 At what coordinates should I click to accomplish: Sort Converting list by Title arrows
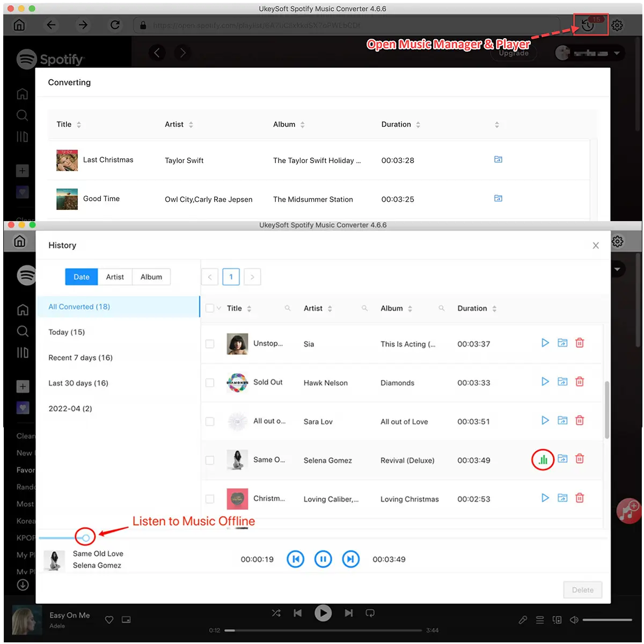point(79,125)
